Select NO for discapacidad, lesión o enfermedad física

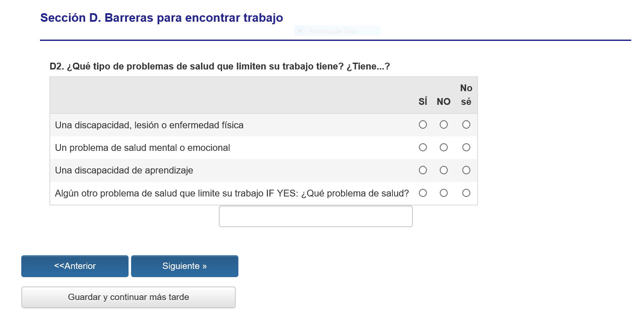pyautogui.click(x=444, y=124)
